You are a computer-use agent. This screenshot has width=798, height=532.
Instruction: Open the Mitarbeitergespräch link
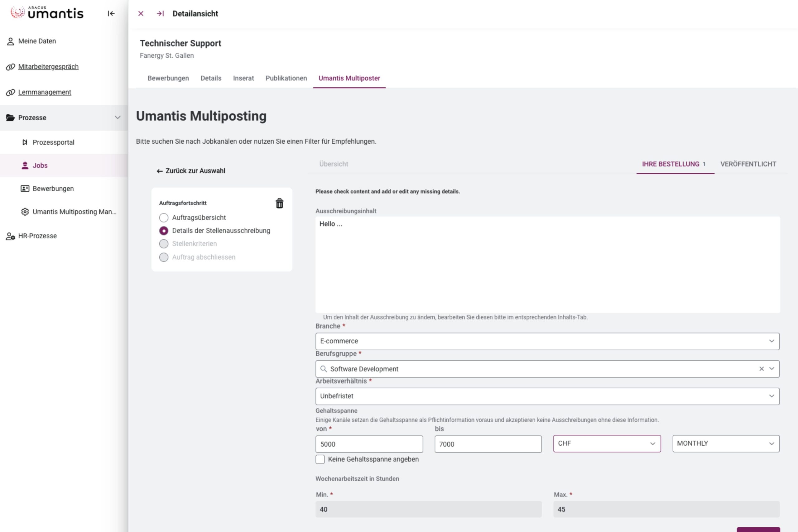pyautogui.click(x=48, y=67)
